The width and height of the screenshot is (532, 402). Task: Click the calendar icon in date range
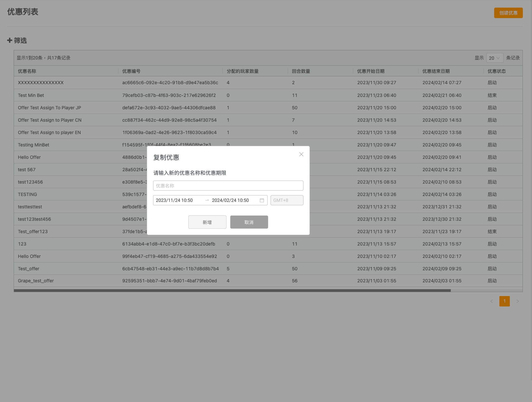[x=262, y=200]
